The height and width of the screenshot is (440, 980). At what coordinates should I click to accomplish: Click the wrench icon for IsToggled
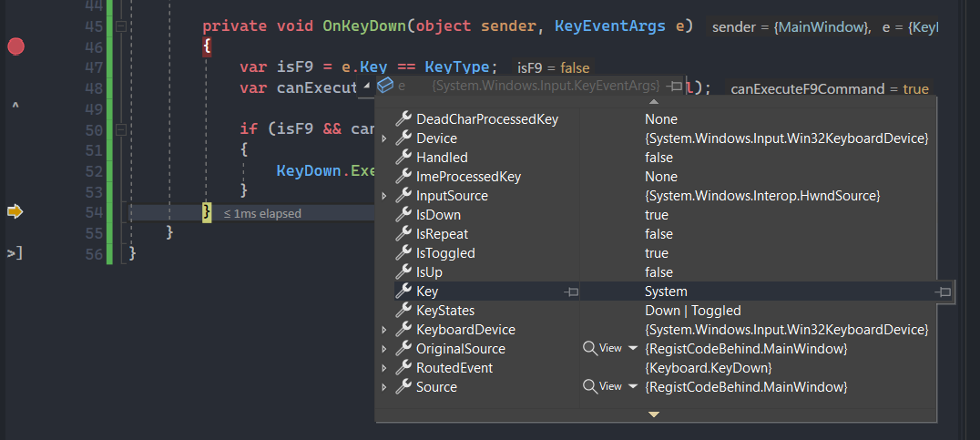pos(403,253)
